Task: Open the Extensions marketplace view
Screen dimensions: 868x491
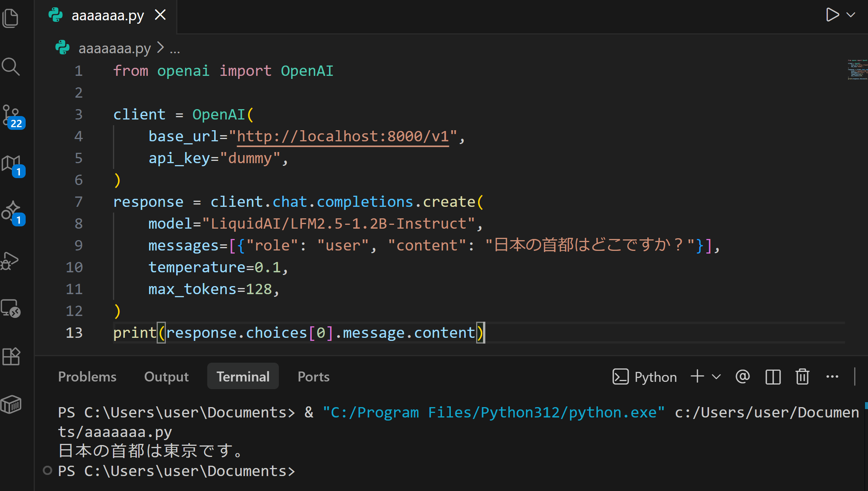Action: (11, 357)
